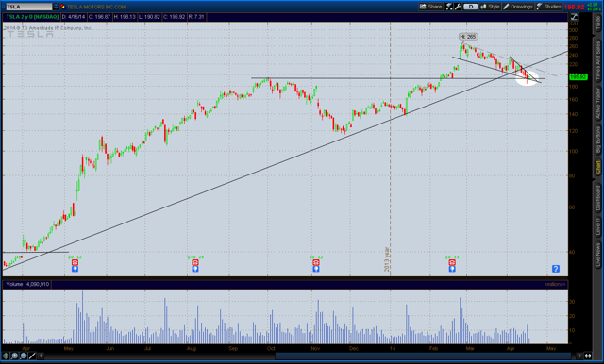
Task: Click the zoom out magnifier icon
Action: pyautogui.click(x=23, y=356)
